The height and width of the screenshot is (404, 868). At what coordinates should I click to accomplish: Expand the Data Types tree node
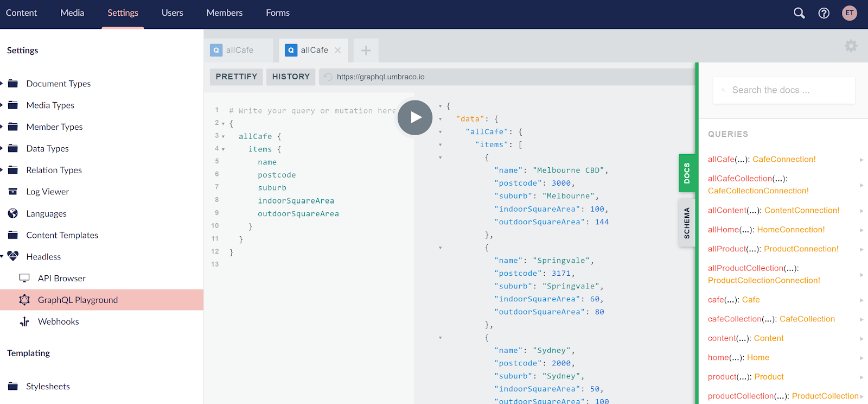pos(2,148)
